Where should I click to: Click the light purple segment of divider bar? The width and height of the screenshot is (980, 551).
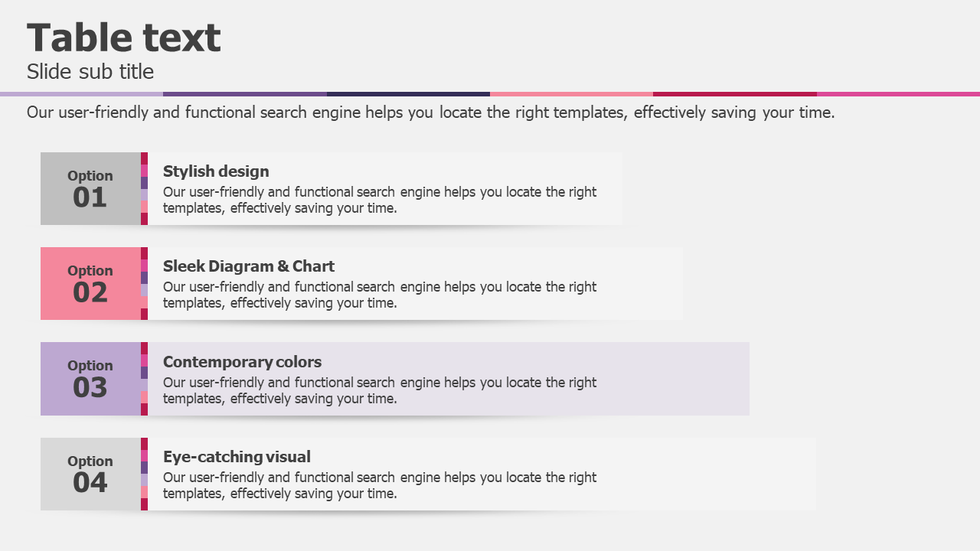[x=81, y=94]
